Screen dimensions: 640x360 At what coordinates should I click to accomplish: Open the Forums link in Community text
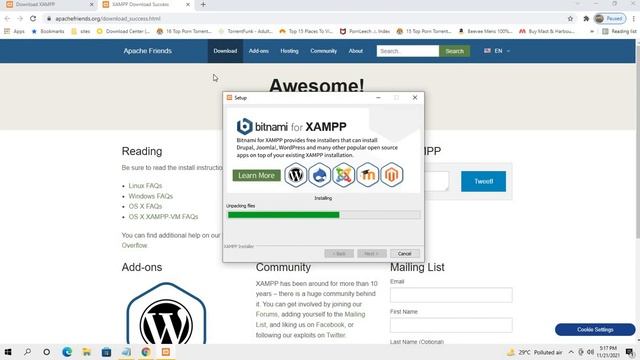pyautogui.click(x=267, y=314)
